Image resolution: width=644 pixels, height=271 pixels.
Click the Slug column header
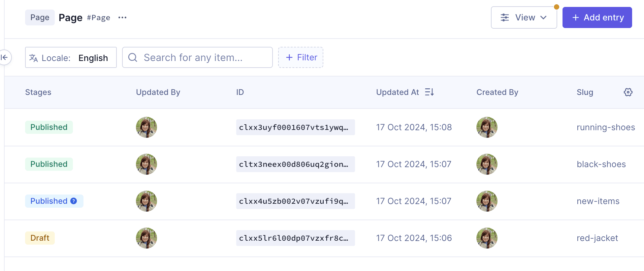585,92
